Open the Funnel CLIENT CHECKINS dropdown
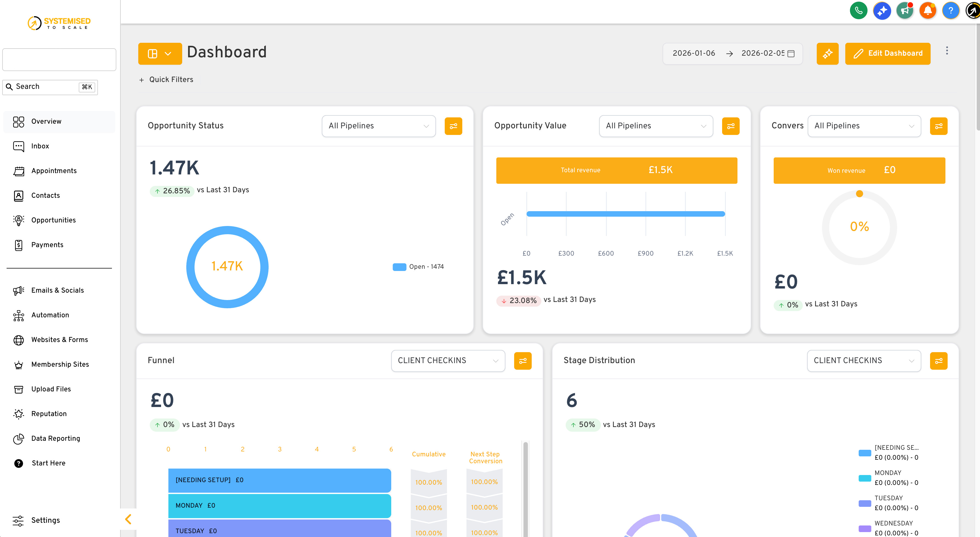 (448, 361)
